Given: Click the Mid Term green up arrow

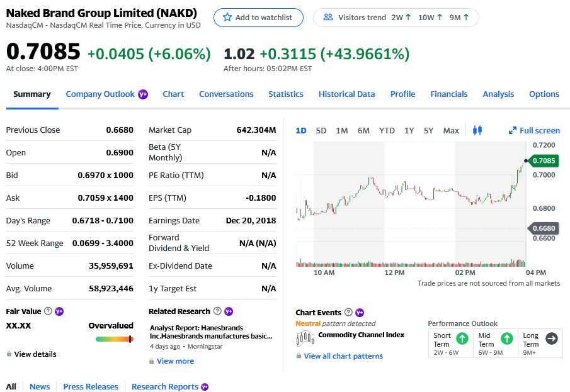Looking at the screenshot, I should tap(507, 339).
